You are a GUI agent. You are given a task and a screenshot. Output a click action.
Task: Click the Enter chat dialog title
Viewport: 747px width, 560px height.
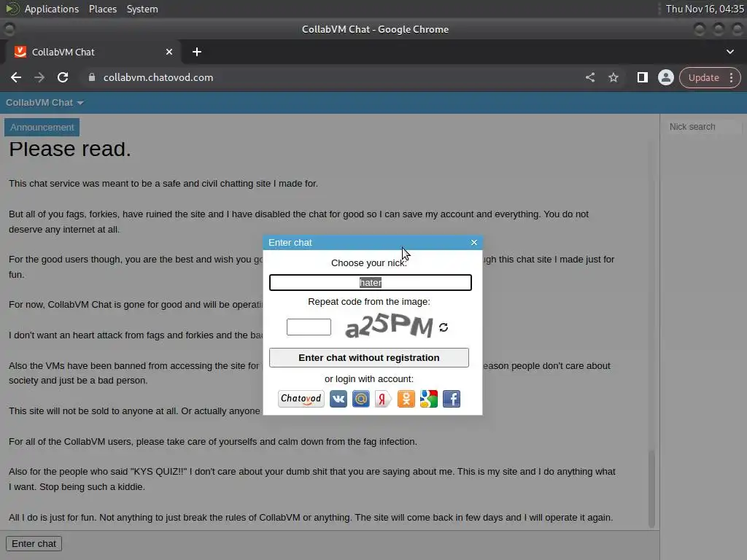coord(290,242)
